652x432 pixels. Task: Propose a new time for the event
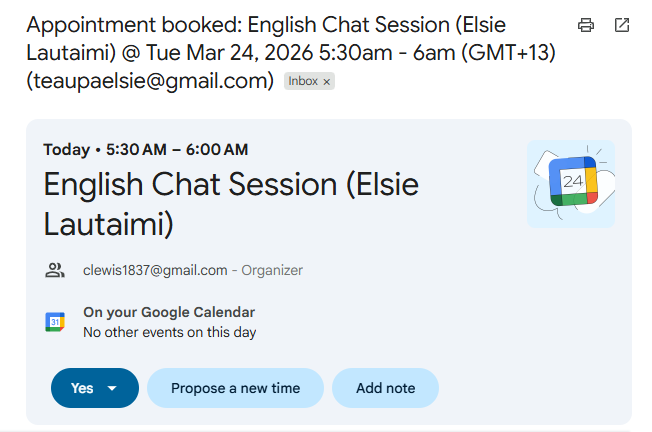click(235, 388)
